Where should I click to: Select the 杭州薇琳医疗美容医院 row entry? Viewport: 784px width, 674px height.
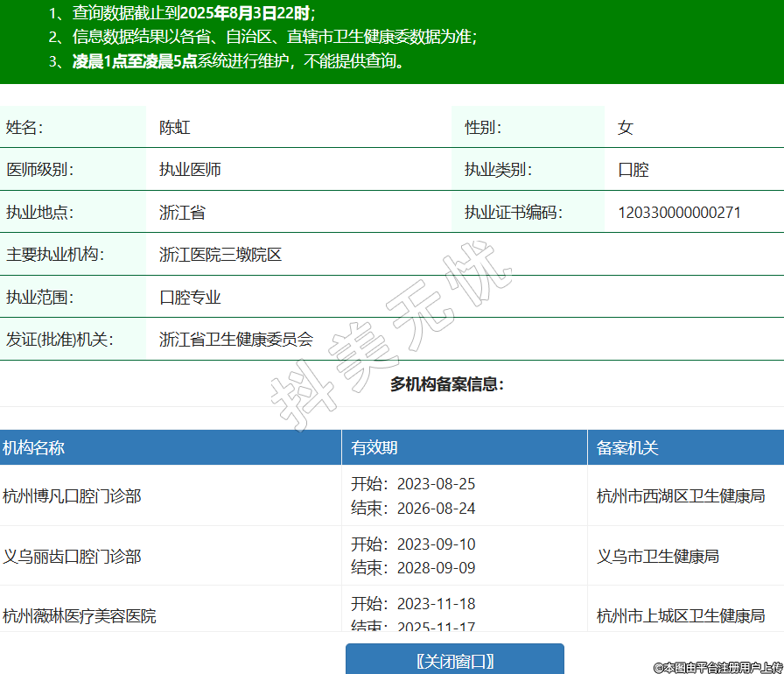(x=79, y=616)
